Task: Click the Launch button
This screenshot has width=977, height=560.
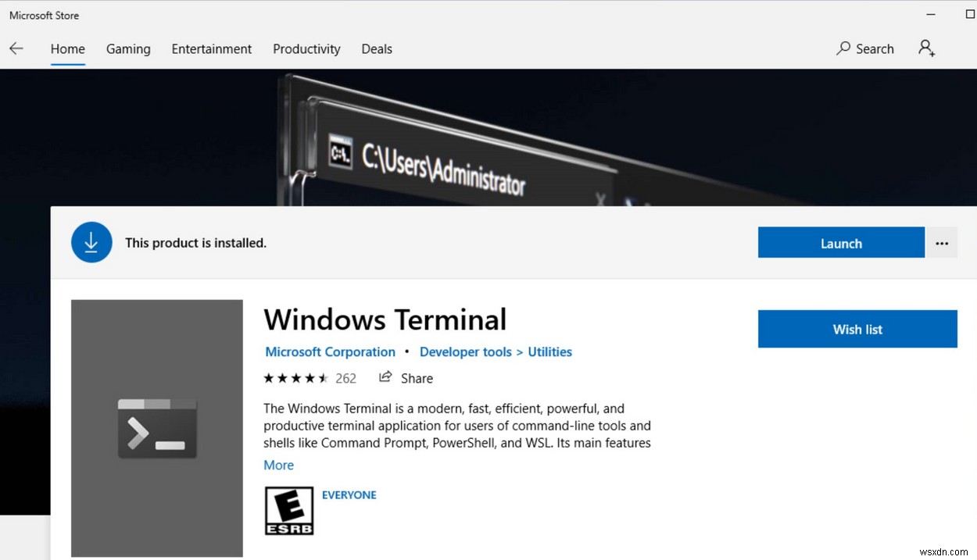Action: (841, 242)
